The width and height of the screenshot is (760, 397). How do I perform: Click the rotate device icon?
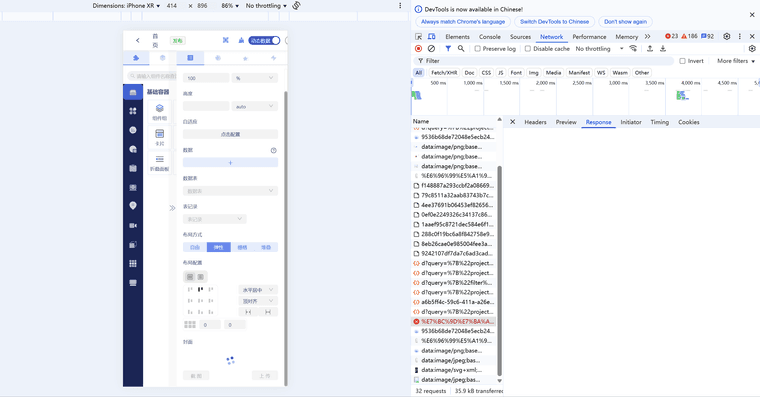296,5
